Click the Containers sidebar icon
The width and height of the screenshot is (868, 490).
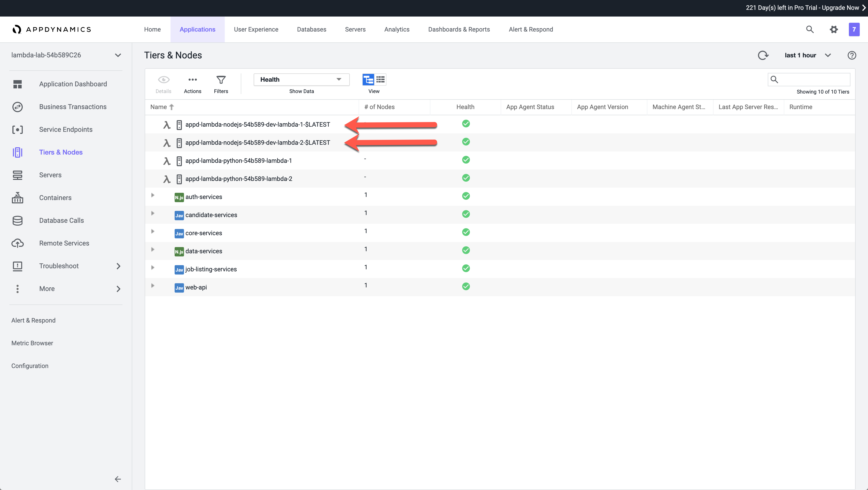tap(18, 198)
